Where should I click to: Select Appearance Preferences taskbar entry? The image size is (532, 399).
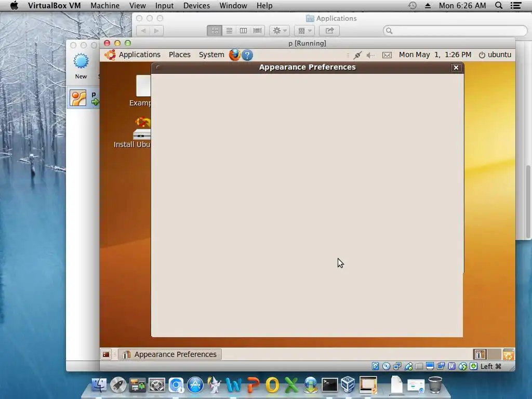pos(170,354)
